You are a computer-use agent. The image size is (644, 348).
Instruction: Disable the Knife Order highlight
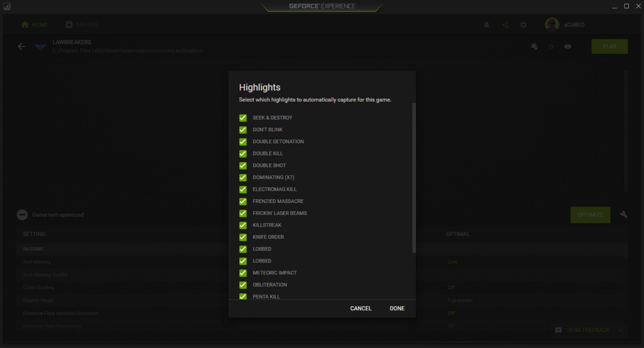243,237
